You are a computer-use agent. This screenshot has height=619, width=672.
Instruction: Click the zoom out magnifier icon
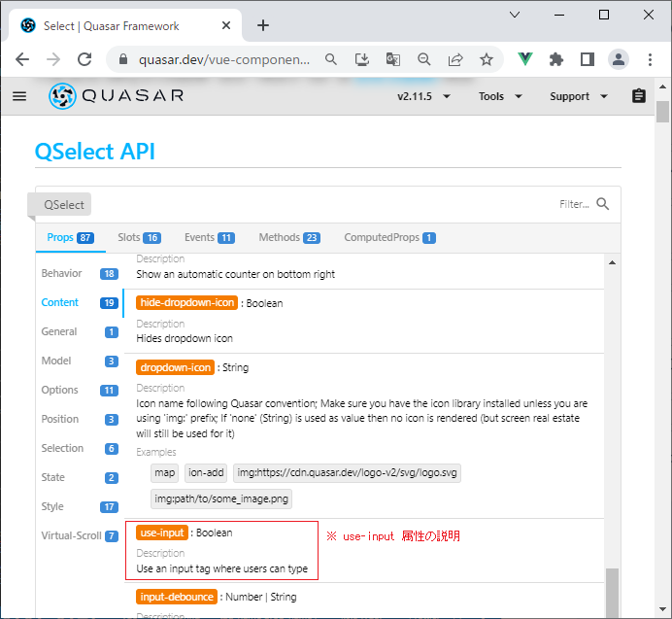[423, 59]
